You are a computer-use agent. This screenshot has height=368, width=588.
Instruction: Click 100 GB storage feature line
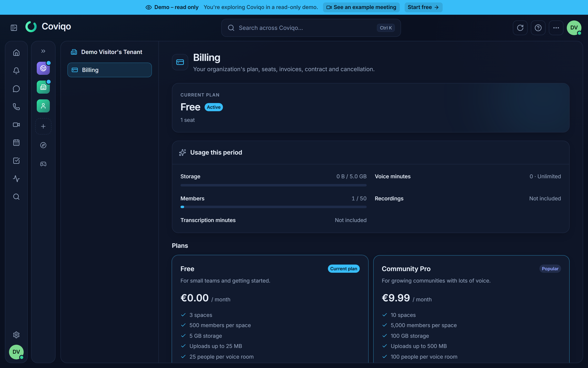pos(410,336)
